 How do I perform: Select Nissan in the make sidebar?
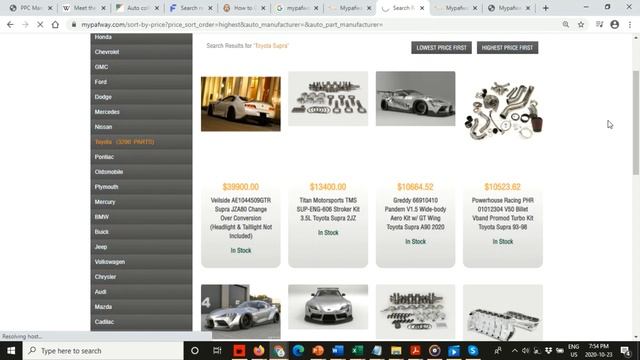tap(141, 127)
